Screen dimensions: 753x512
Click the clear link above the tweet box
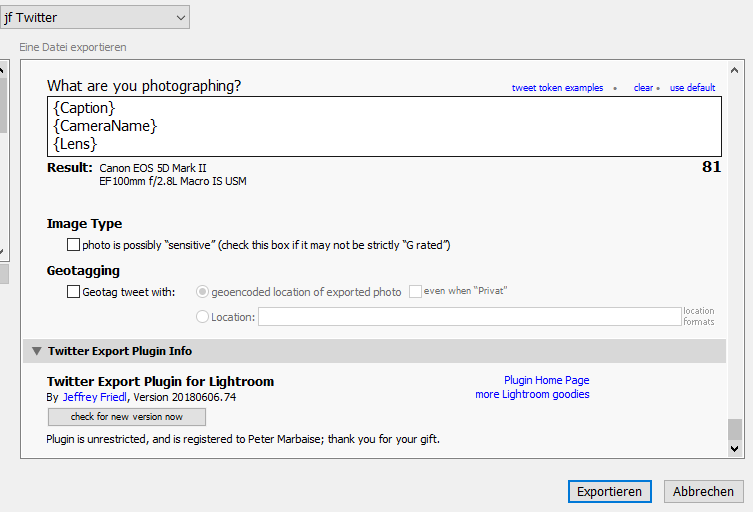[x=643, y=88]
